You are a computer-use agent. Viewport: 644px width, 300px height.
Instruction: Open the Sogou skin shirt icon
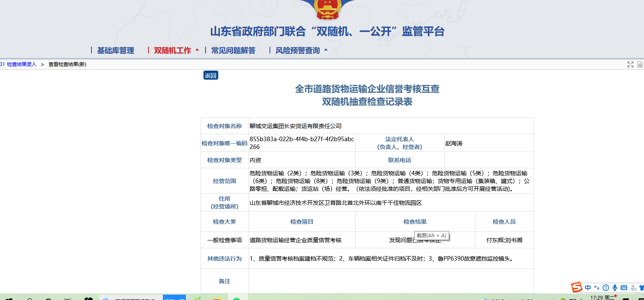click(642, 288)
